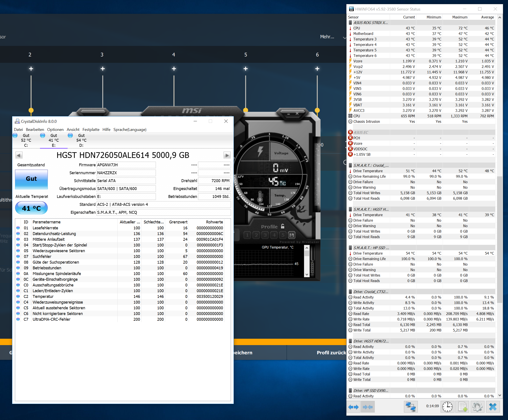The height and width of the screenshot is (420, 508).
Task: Select drive C: status indicator at 52 °C
Action: point(26,140)
